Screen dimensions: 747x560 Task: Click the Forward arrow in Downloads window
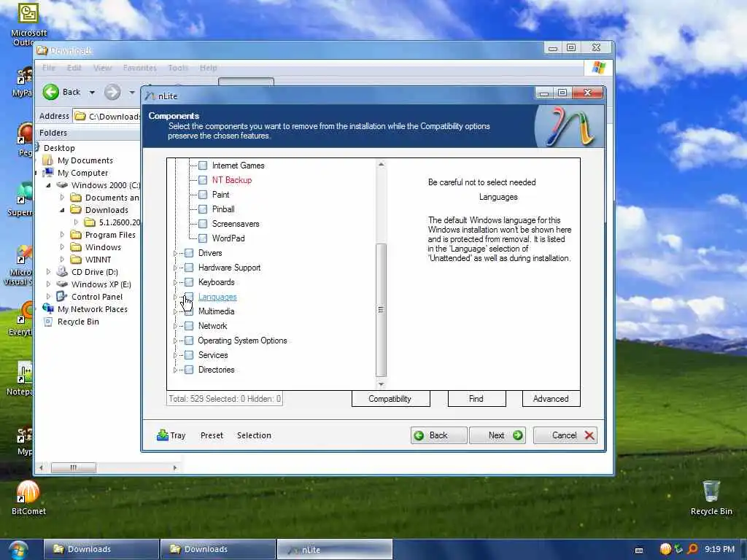coord(112,92)
